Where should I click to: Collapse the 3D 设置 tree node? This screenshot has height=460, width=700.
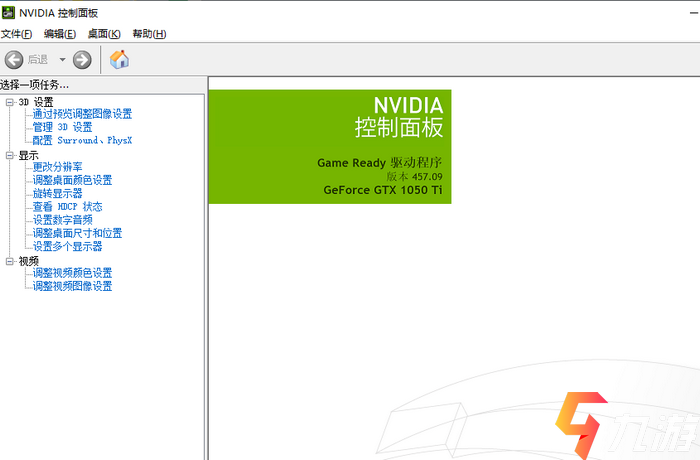[x=9, y=102]
